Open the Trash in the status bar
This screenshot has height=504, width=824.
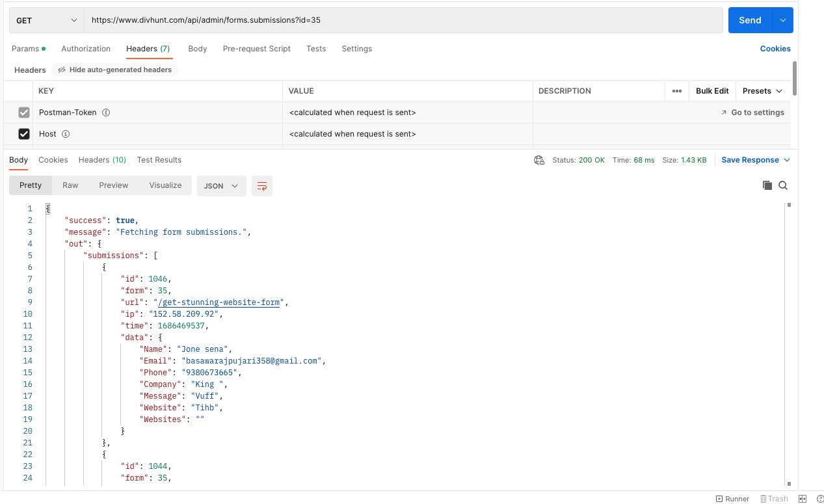tap(774, 499)
